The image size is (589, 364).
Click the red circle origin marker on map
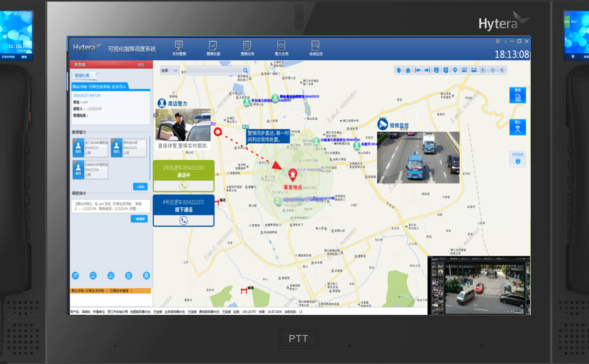click(x=218, y=132)
